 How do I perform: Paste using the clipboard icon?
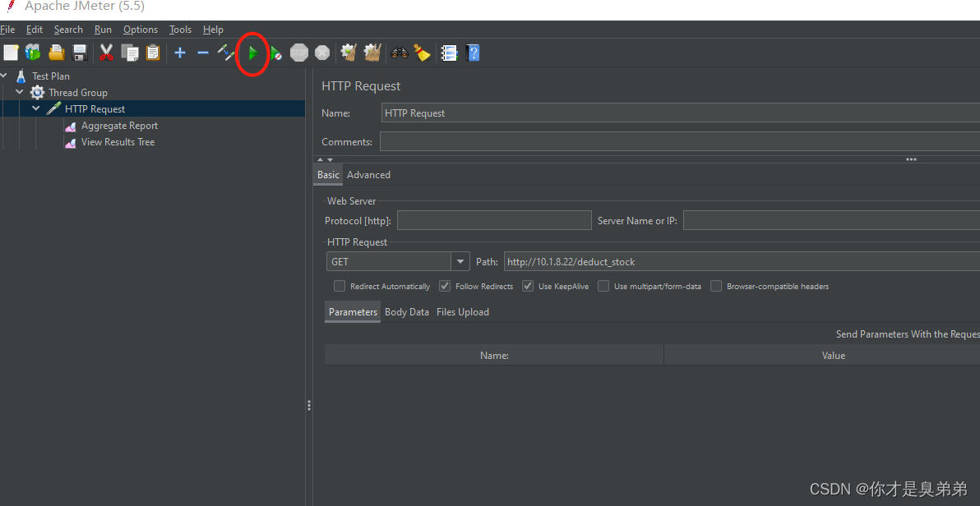pyautogui.click(x=152, y=53)
